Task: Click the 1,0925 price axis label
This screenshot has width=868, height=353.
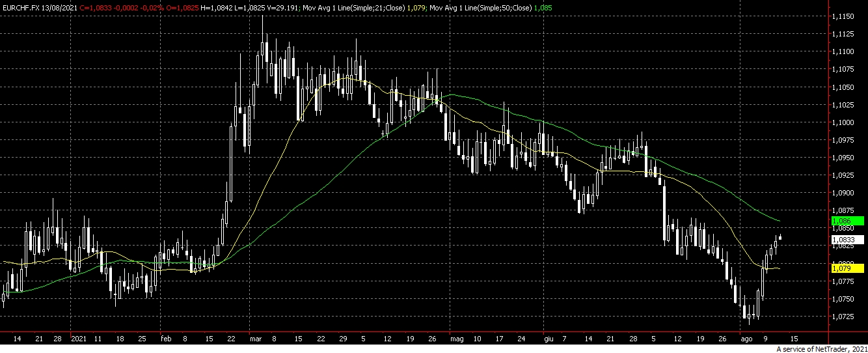Action: click(x=844, y=176)
